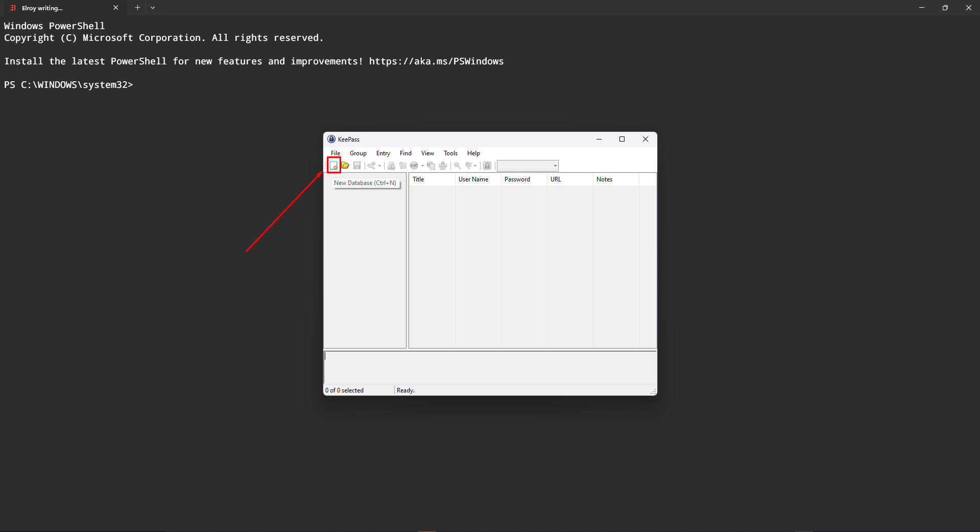Click the Lock Workspace padlock icon
Viewport: 980px width, 532px height.
(x=487, y=166)
